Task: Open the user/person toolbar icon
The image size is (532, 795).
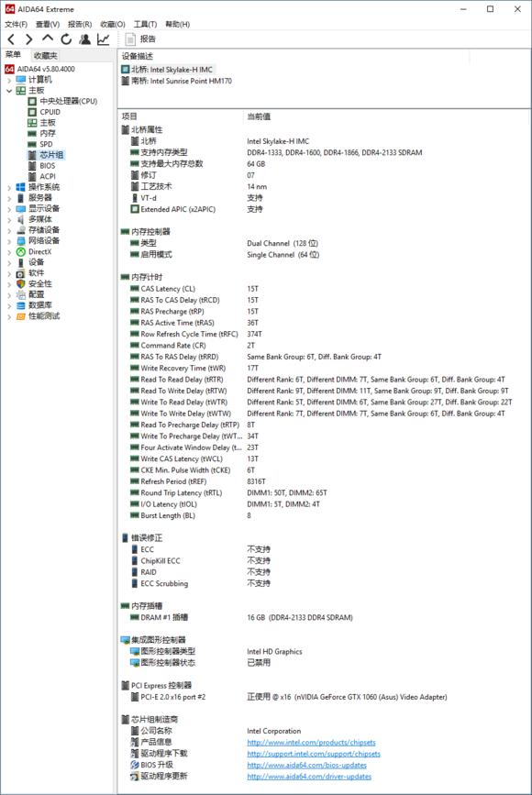Action: tap(84, 39)
